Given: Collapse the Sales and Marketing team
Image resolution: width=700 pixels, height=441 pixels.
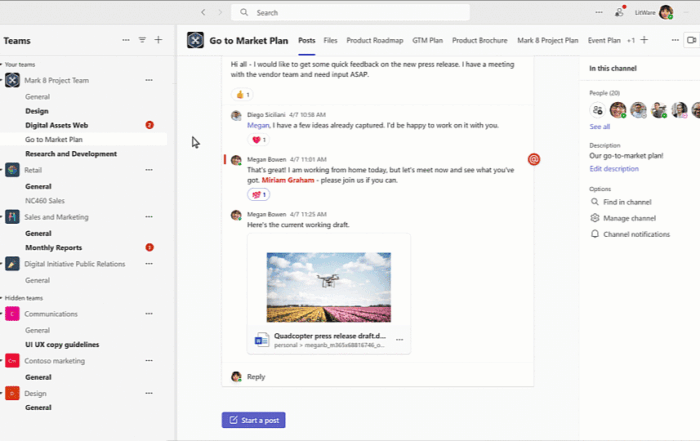Looking at the screenshot, I should pos(1,217).
